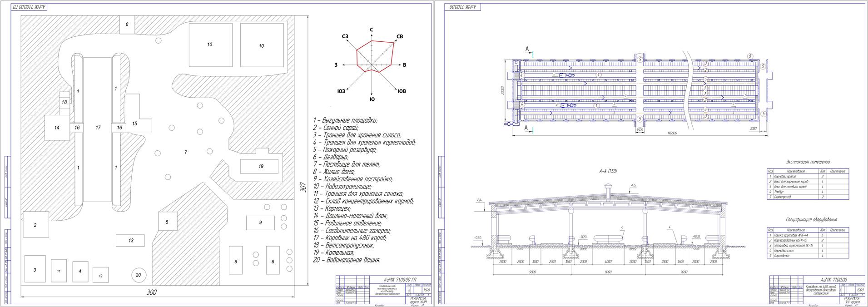The width and height of the screenshot is (868, 307).
Task: Click legend line "15 – Родильное отделение"
Action: point(347,223)
